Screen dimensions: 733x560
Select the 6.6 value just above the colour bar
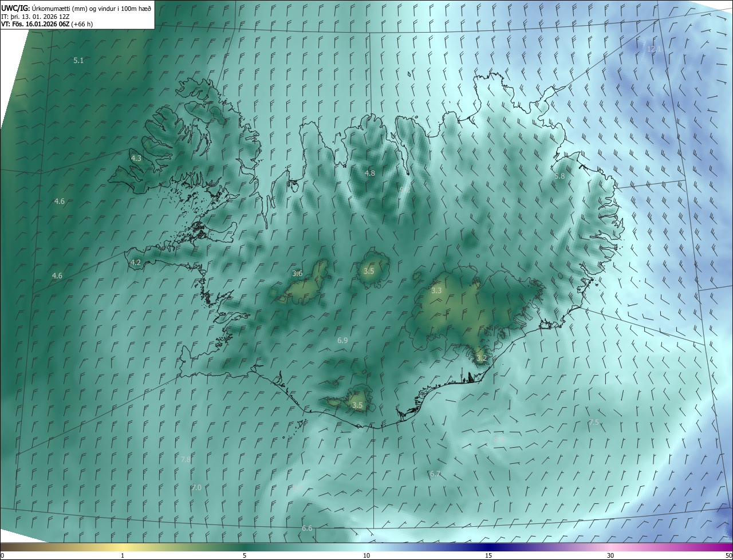tap(307, 528)
